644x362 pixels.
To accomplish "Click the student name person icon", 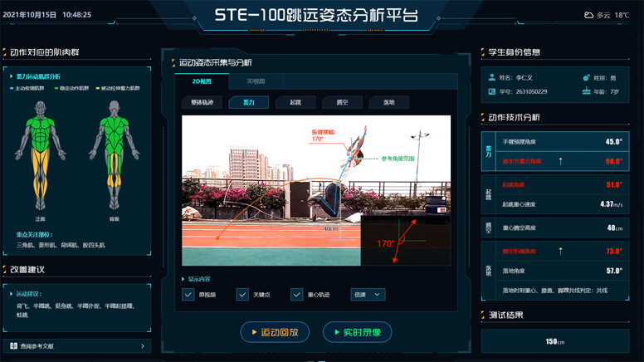I will click(x=493, y=76).
